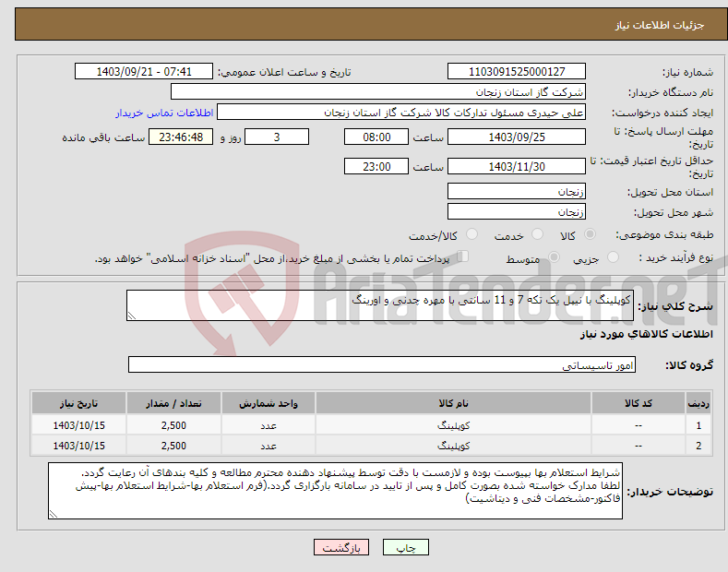Click the تاریخ نیاز column header
The image size is (728, 572).
tap(79, 403)
